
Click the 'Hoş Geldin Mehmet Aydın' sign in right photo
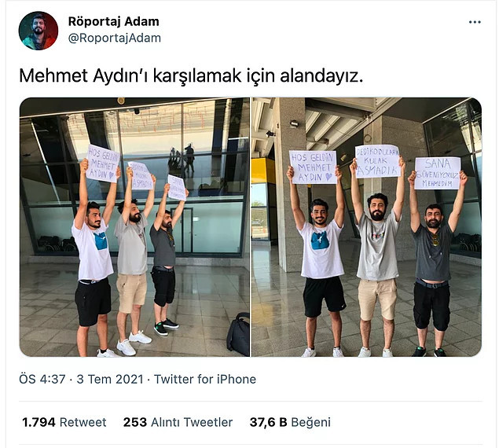pos(313,167)
